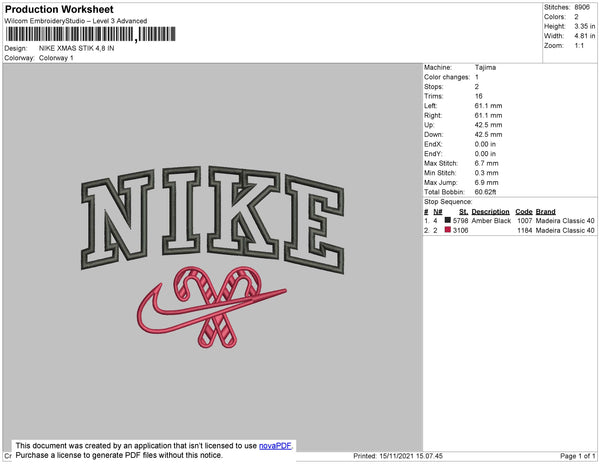The height and width of the screenshot is (464, 600).
Task: Click the barcode under the worksheet title
Action: pos(91,34)
